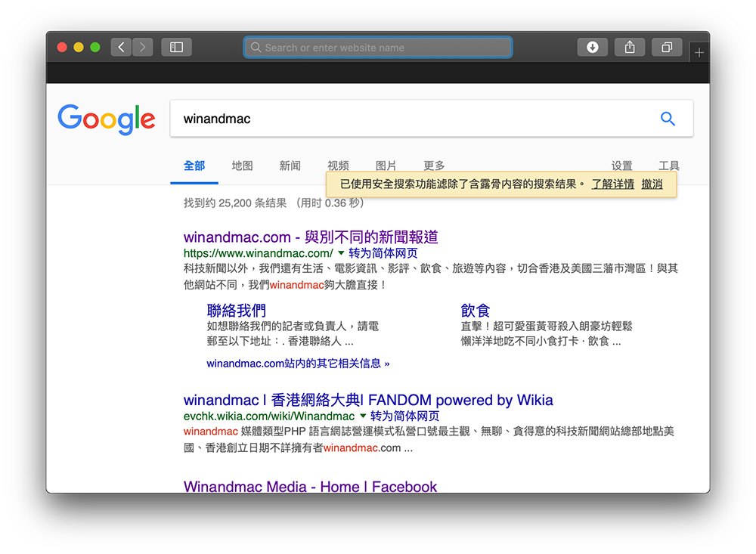The width and height of the screenshot is (756, 554).
Task: Click 了解详情 in the SafeSearch notice
Action: click(612, 184)
